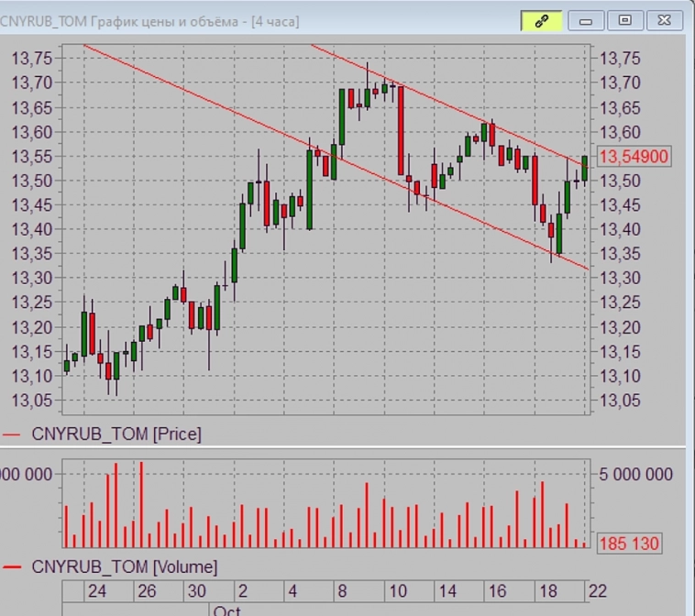The image size is (695, 616).
Task: Select the CNYRUB_TOM [Price] legend label
Action: coord(116,434)
